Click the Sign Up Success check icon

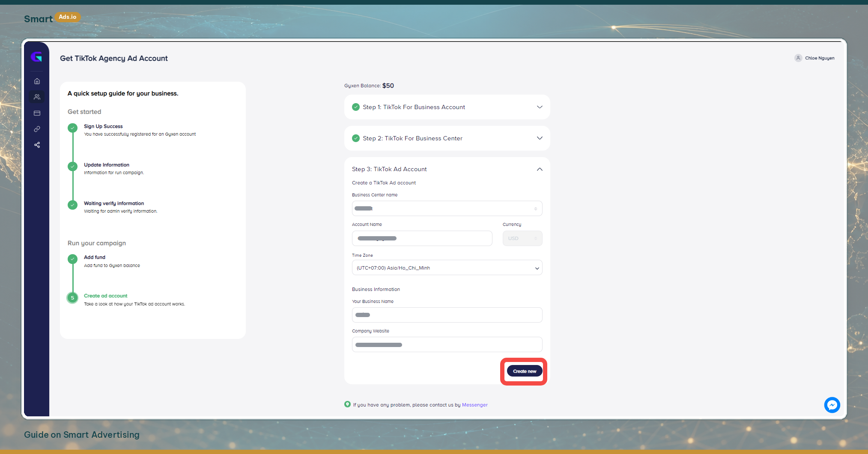coord(73,128)
